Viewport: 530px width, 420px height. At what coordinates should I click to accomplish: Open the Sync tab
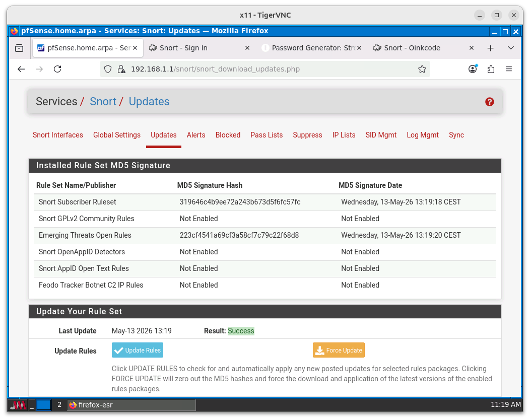click(456, 135)
